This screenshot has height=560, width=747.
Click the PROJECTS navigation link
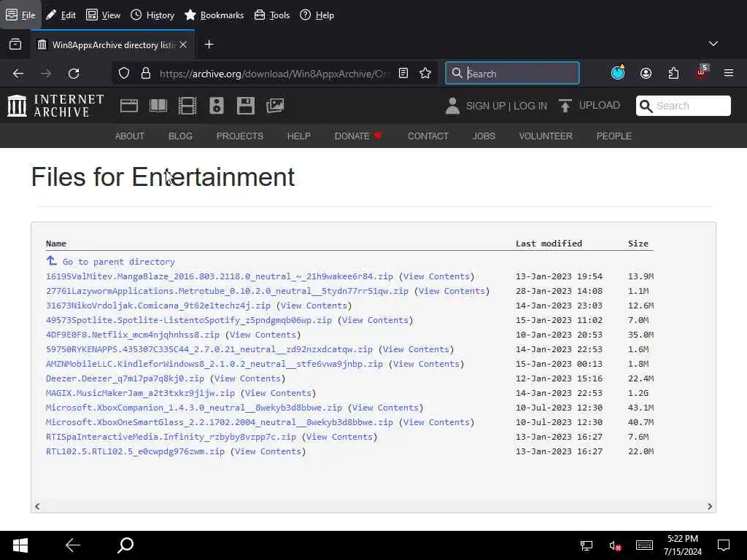[239, 136]
